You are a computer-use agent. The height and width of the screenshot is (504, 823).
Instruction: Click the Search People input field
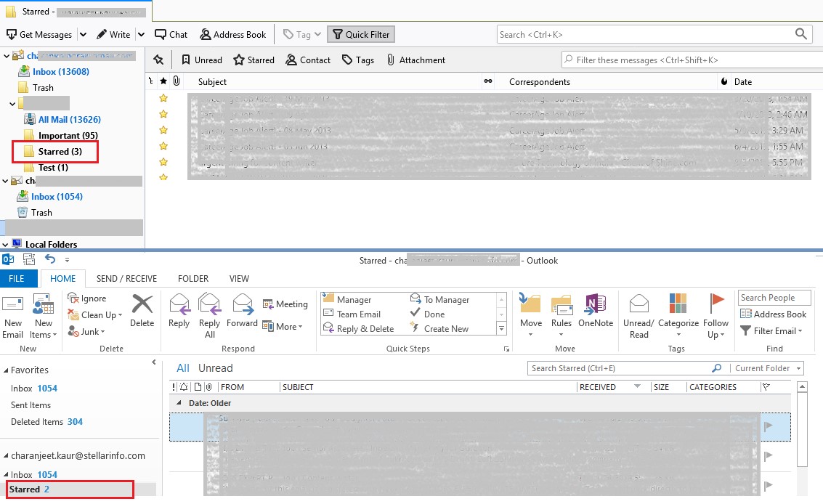[x=776, y=298]
